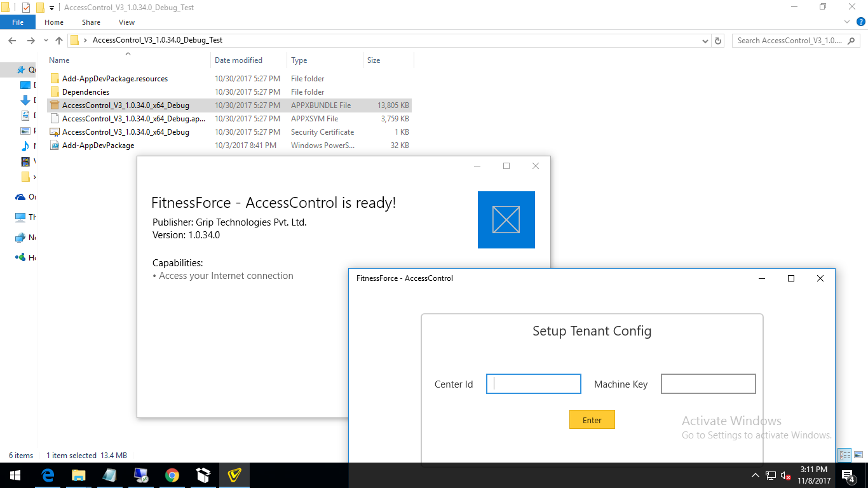Open Homegroup in the navigation pane

pyautogui.click(x=25, y=258)
